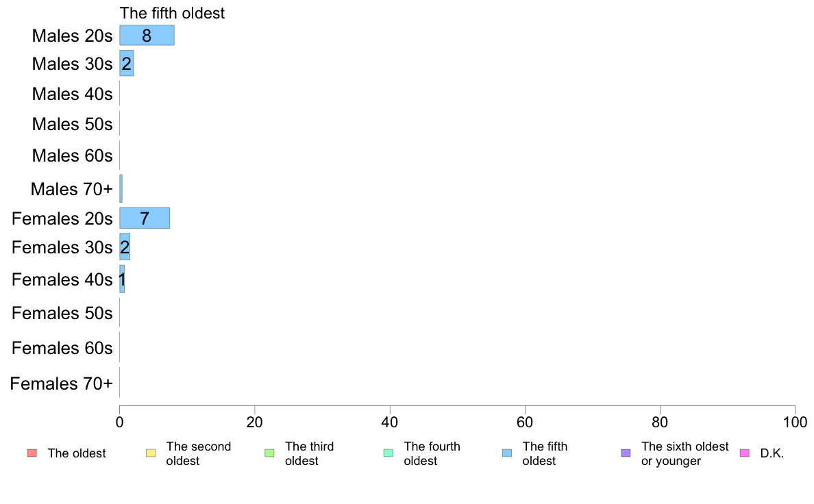The image size is (814, 504).
Task: Click the teal 'The fourth oldest' legend swatch
Action: click(388, 453)
